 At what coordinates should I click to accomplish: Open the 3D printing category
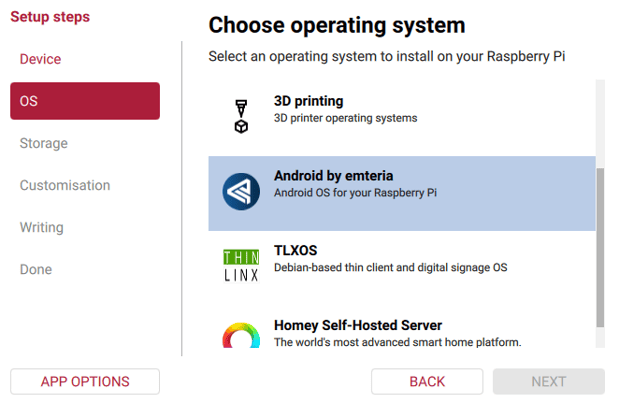(x=402, y=117)
